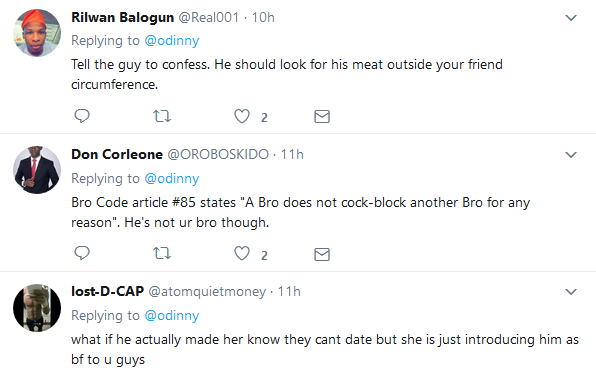Open the 11h timestamp on lost-D-CAP's tweet
596x374 pixels.
pyautogui.click(x=289, y=292)
